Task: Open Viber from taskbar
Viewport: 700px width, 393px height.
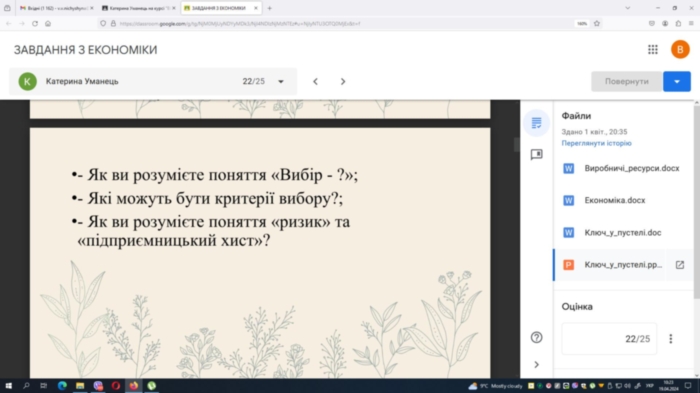Action: [x=98, y=386]
